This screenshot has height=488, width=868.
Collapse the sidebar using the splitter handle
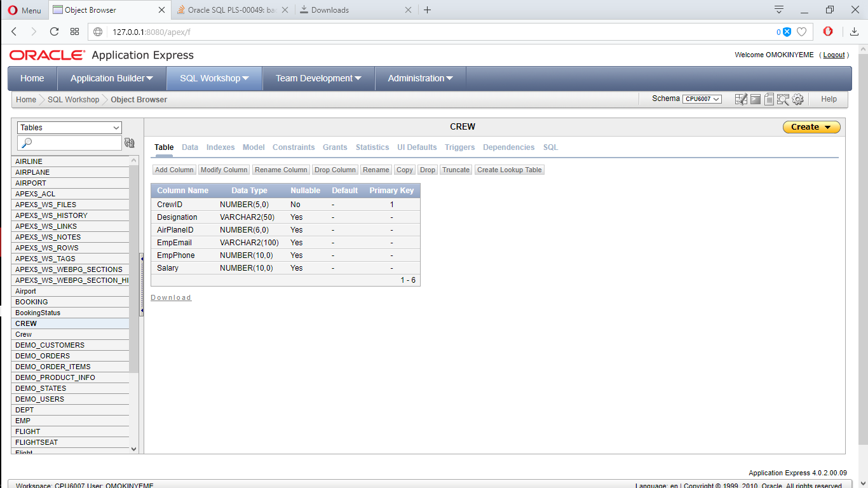coord(142,284)
